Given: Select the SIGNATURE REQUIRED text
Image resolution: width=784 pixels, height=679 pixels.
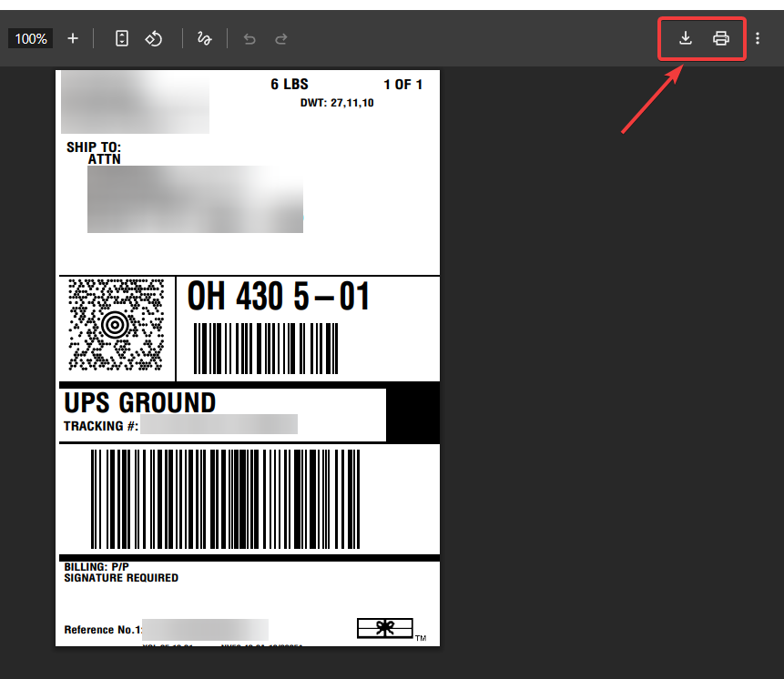Looking at the screenshot, I should 121,578.
